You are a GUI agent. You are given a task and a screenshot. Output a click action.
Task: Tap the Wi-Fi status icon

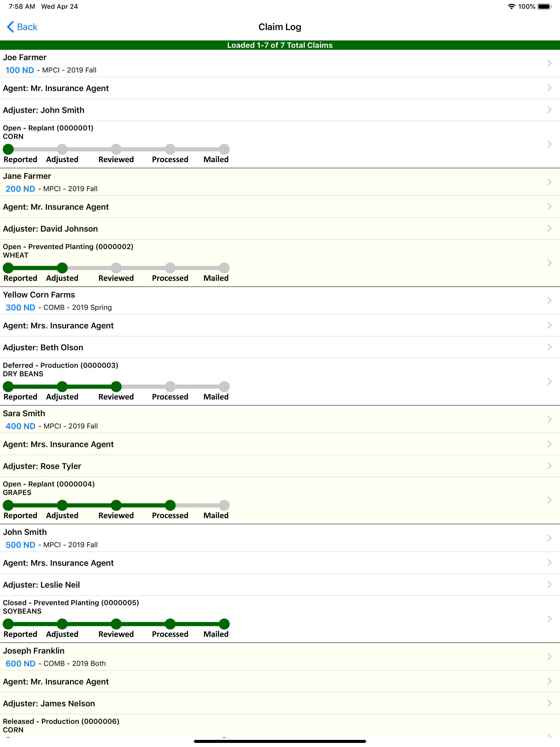coord(511,6)
